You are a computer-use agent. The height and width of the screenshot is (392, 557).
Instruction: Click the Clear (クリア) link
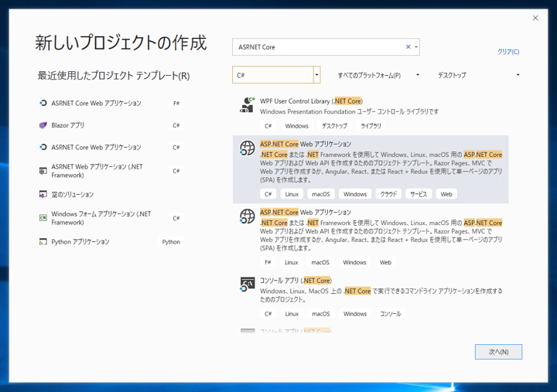(508, 52)
